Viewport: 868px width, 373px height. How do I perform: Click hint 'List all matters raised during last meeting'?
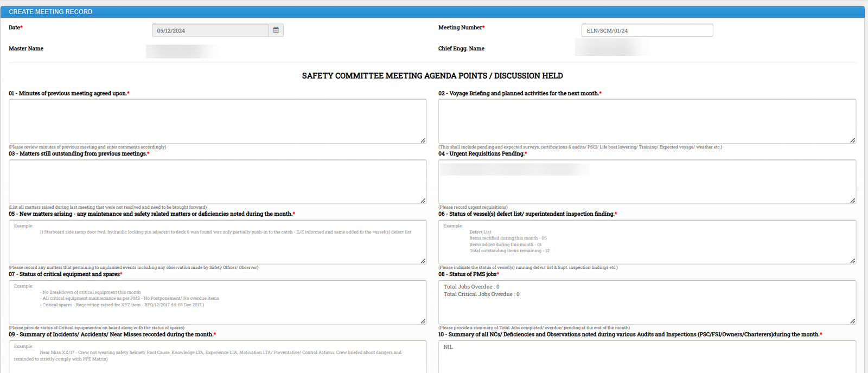[x=107, y=207]
